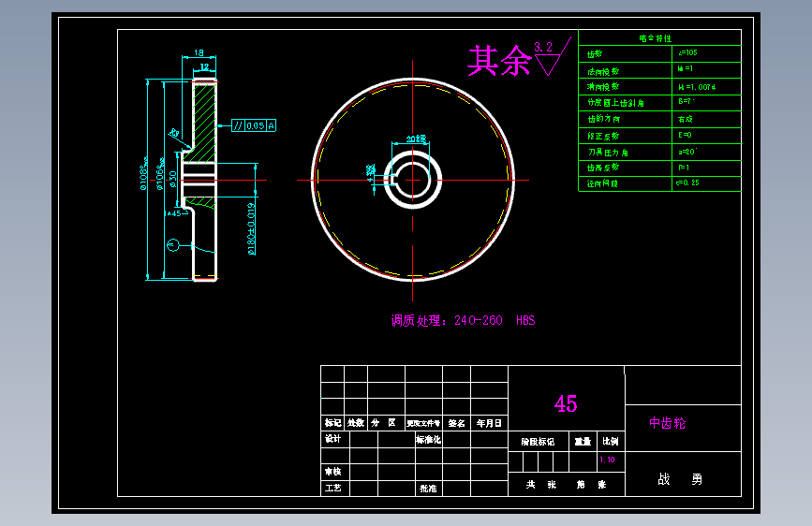Click the 签名 signature header
The image size is (812, 526).
pos(456,423)
